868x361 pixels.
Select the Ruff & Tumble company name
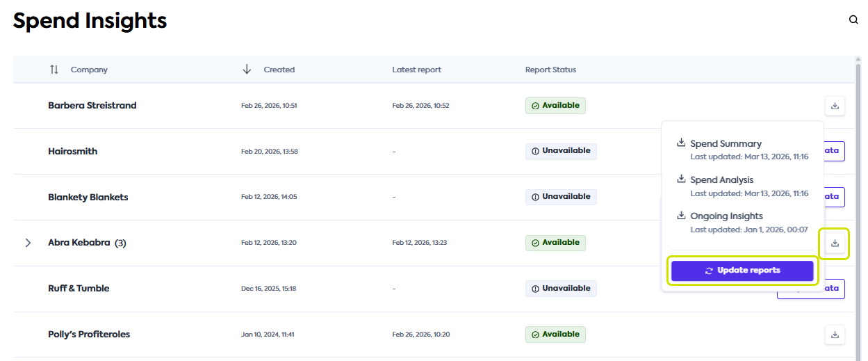point(79,289)
